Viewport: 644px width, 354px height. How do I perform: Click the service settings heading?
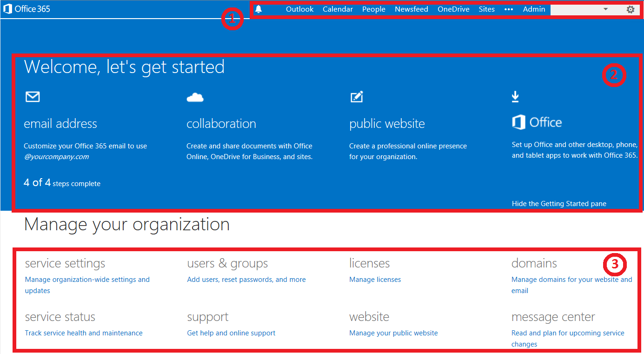65,263
